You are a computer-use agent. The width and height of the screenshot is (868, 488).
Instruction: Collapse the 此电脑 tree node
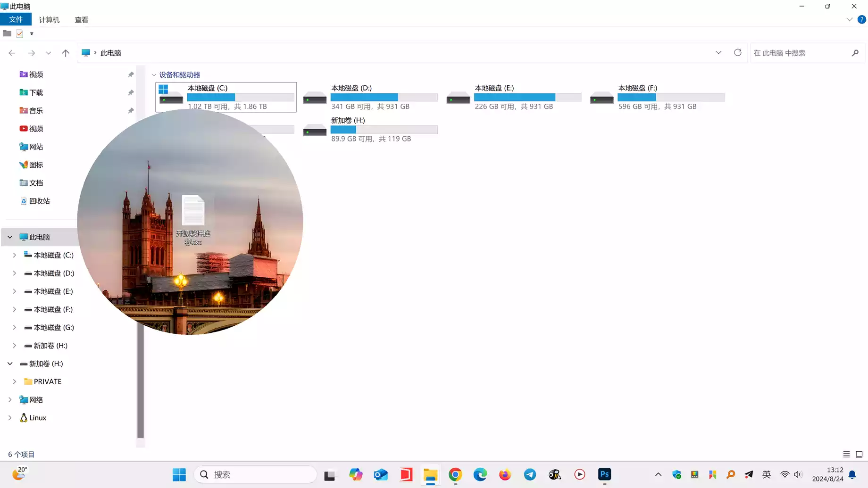(x=10, y=237)
